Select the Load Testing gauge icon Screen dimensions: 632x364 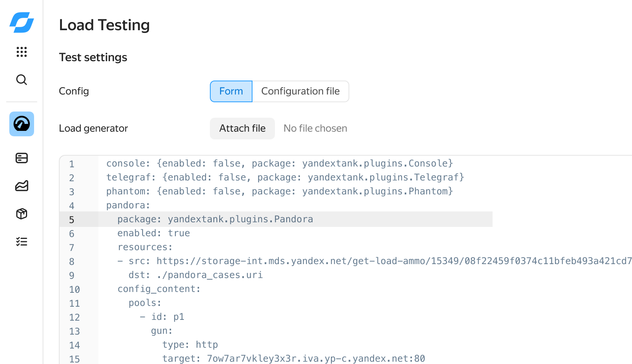(22, 124)
